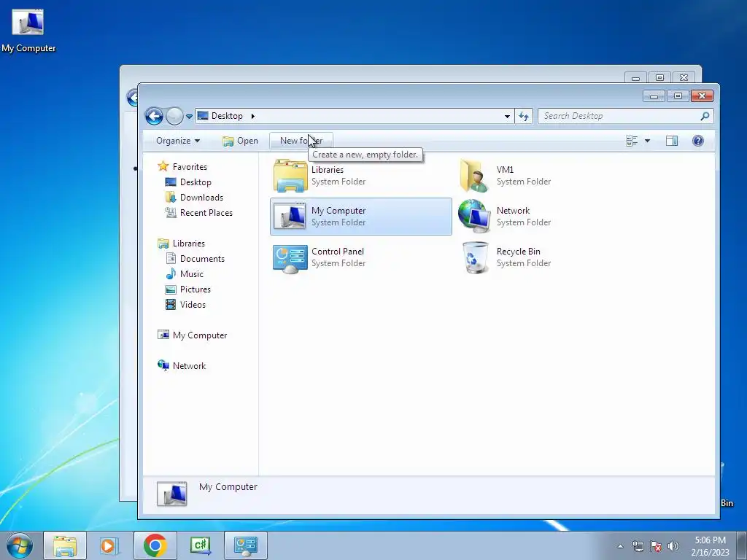Maximize the front Desktop Explorer window
747x560 pixels.
[x=678, y=96]
